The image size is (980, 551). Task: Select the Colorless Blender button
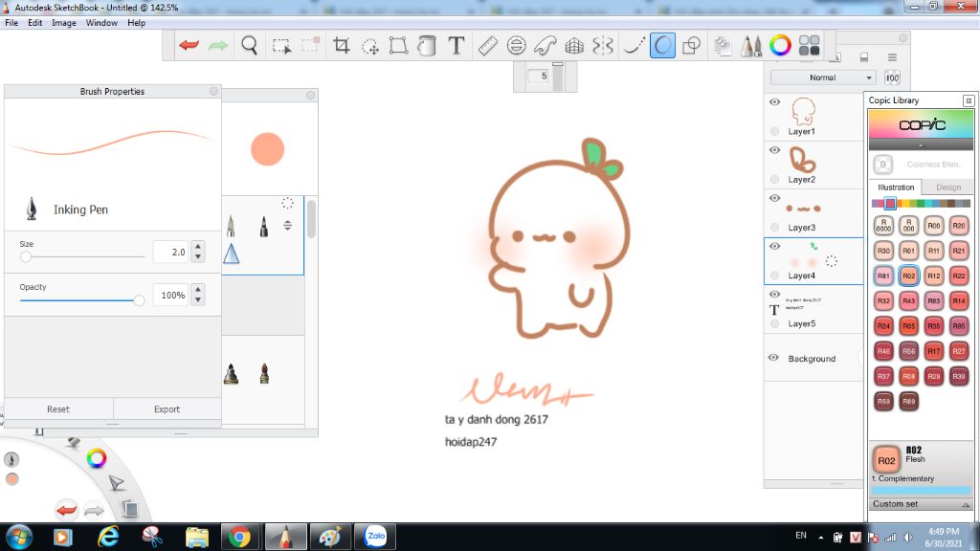coord(882,165)
